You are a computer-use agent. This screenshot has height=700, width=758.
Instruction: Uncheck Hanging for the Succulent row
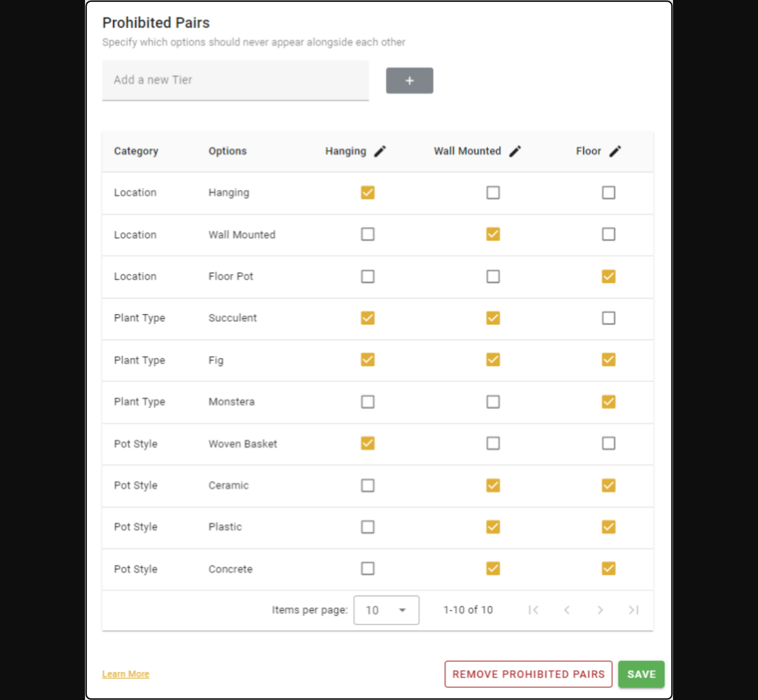[367, 318]
